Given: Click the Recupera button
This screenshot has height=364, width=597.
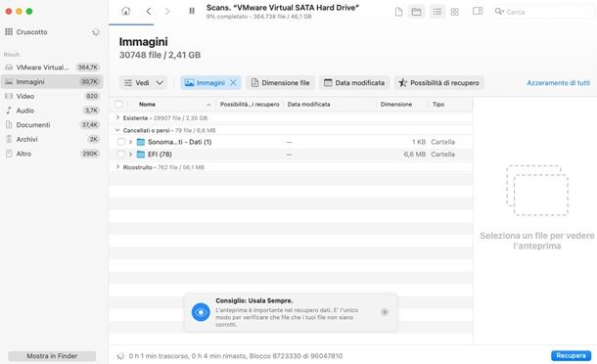Looking at the screenshot, I should [571, 355].
